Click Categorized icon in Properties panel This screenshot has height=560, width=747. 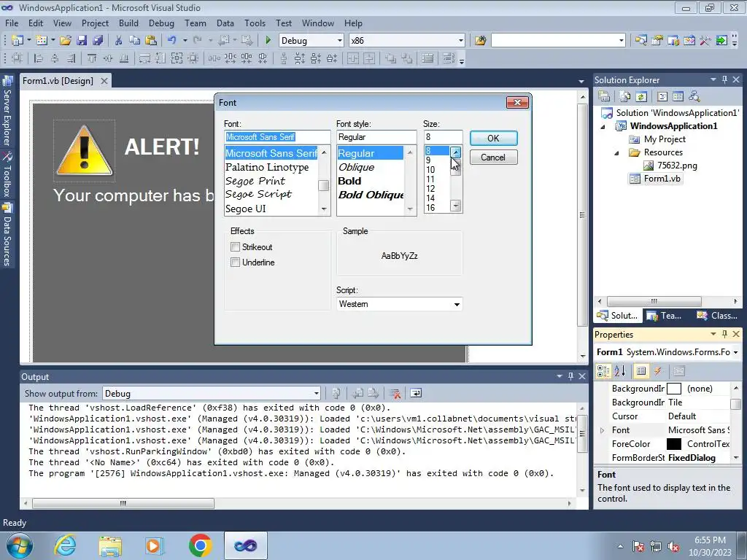point(603,371)
